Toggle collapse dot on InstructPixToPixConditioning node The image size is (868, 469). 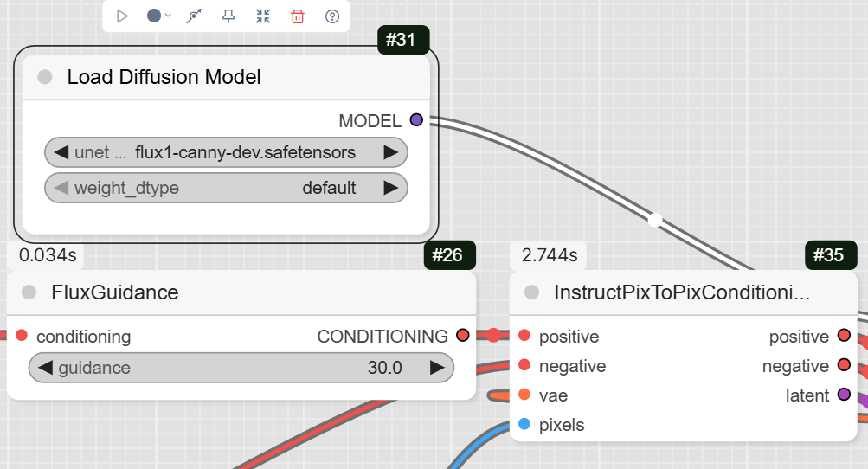[x=531, y=292]
